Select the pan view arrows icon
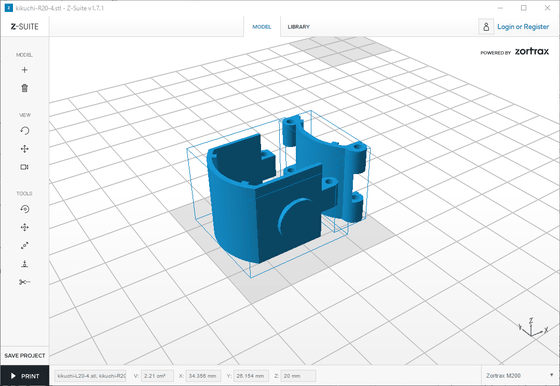Viewport: 560px width, 386px height. [x=25, y=149]
